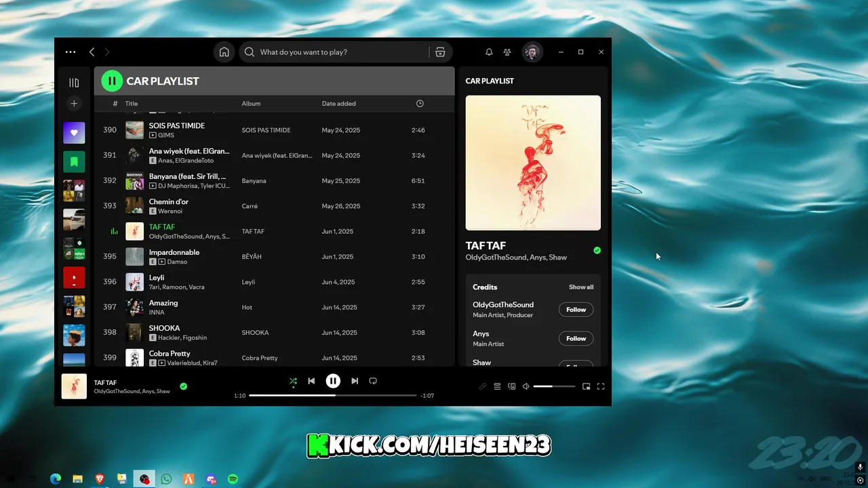Pause playback in the player bar
868x488 pixels.
click(x=333, y=381)
